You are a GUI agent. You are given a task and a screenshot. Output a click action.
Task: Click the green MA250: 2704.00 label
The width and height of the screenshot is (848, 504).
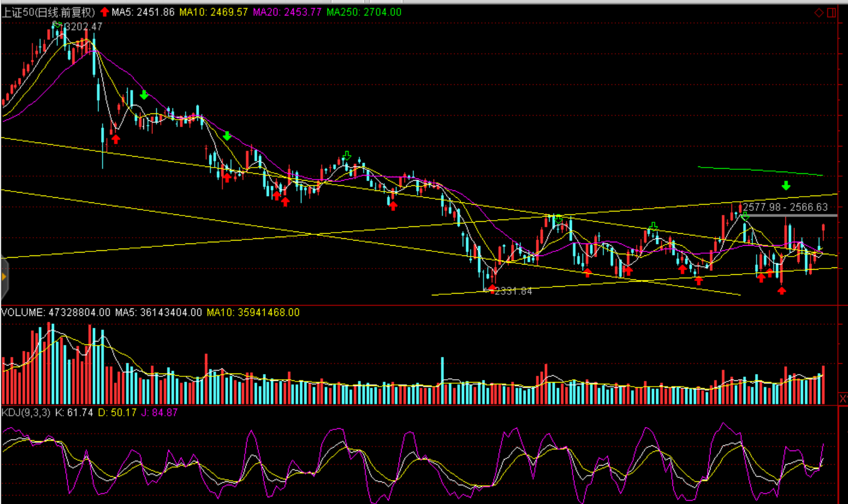tap(364, 12)
